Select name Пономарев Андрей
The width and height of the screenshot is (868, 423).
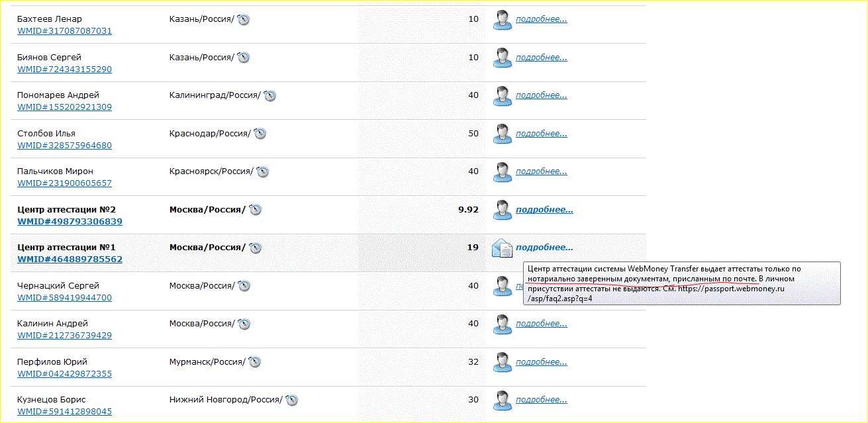(58, 95)
